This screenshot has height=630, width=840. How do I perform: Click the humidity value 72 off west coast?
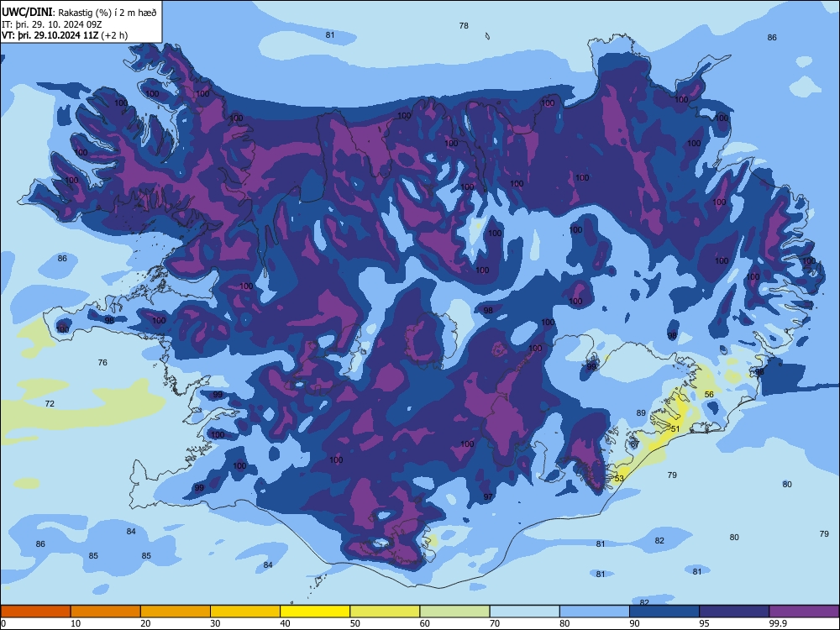click(x=50, y=403)
